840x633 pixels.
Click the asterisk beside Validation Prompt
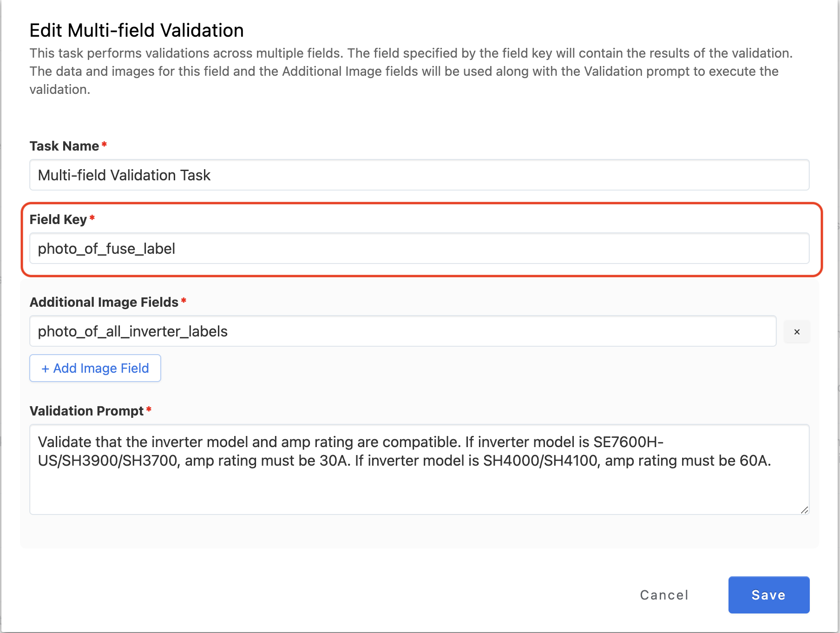149,409
